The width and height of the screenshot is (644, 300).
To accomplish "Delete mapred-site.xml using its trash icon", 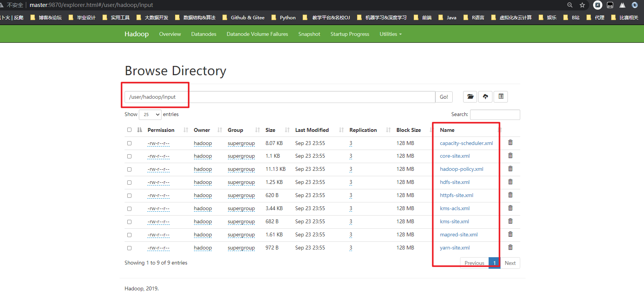I will 510,234.
